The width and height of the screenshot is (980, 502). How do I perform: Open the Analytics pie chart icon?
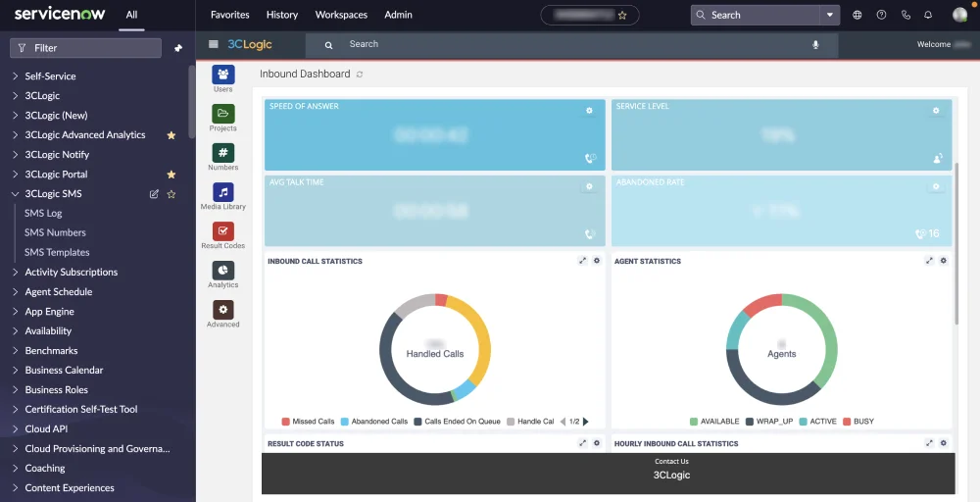point(223,271)
